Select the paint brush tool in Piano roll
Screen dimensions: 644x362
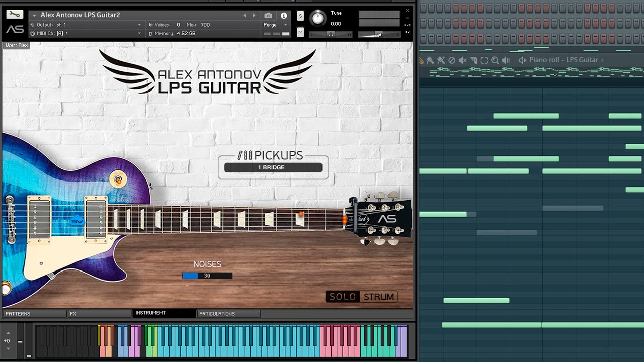pos(431,60)
